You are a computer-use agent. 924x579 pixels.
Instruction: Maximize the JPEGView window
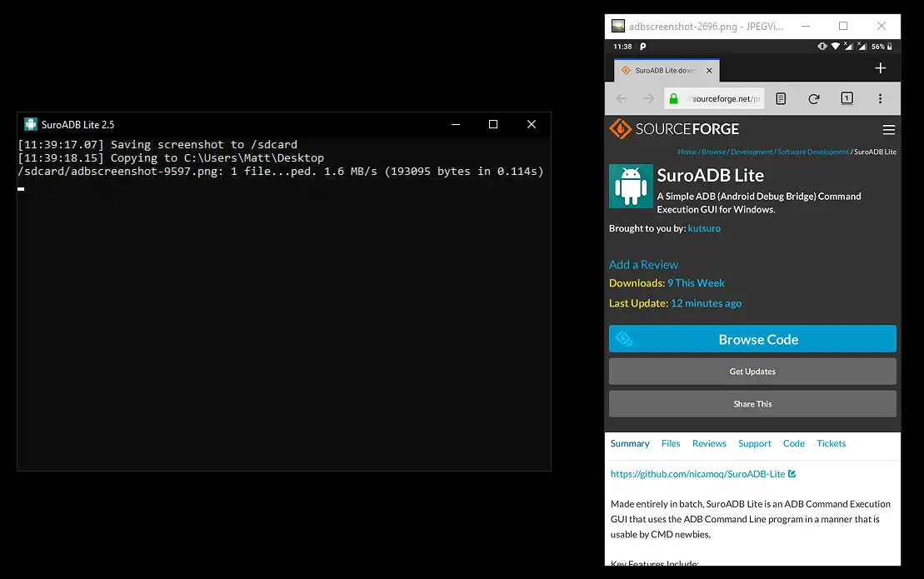(843, 26)
